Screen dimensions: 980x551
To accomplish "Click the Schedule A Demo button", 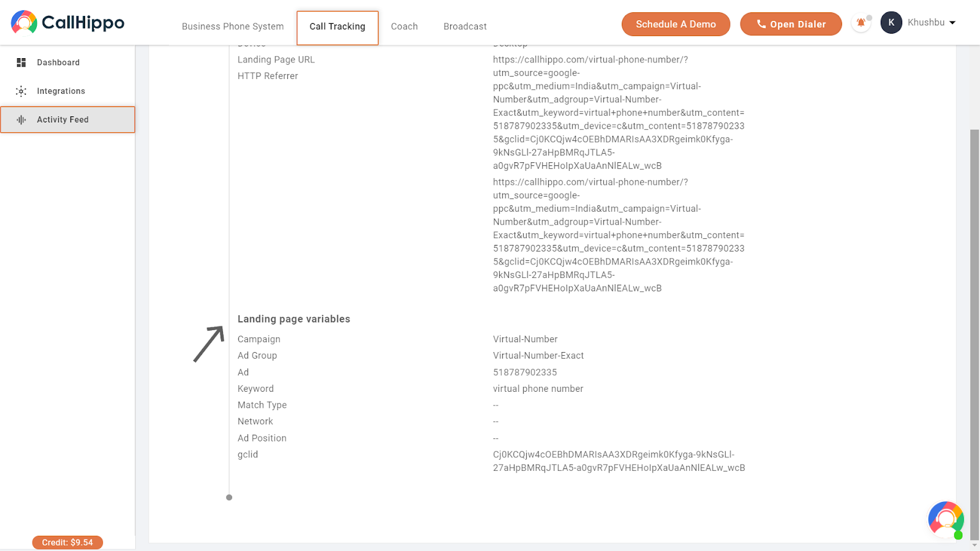I will [676, 24].
